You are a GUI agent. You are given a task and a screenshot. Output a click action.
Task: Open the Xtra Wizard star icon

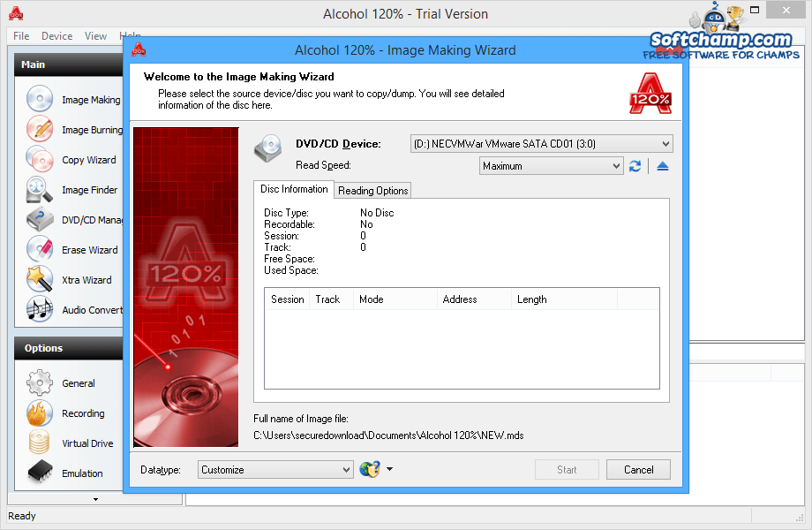[x=40, y=279]
